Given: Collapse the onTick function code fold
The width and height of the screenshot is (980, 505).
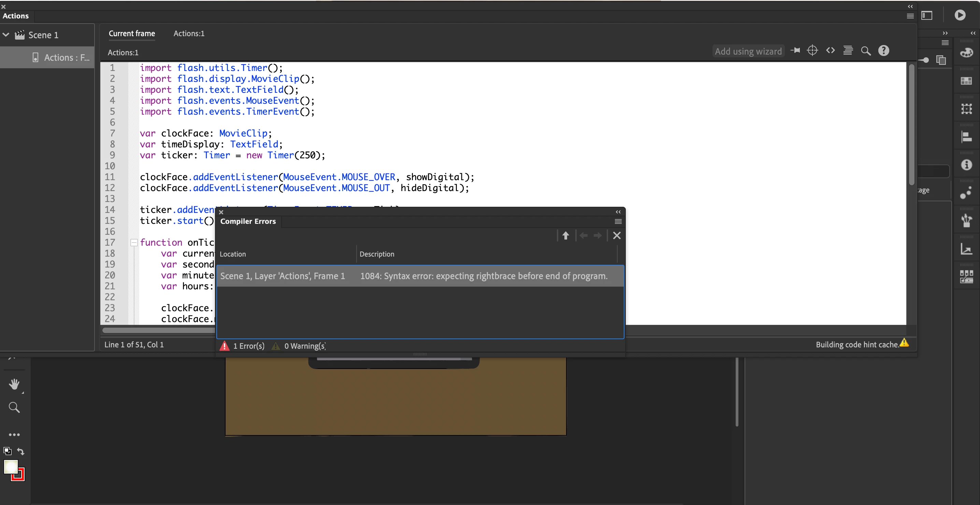Looking at the screenshot, I should coord(134,242).
